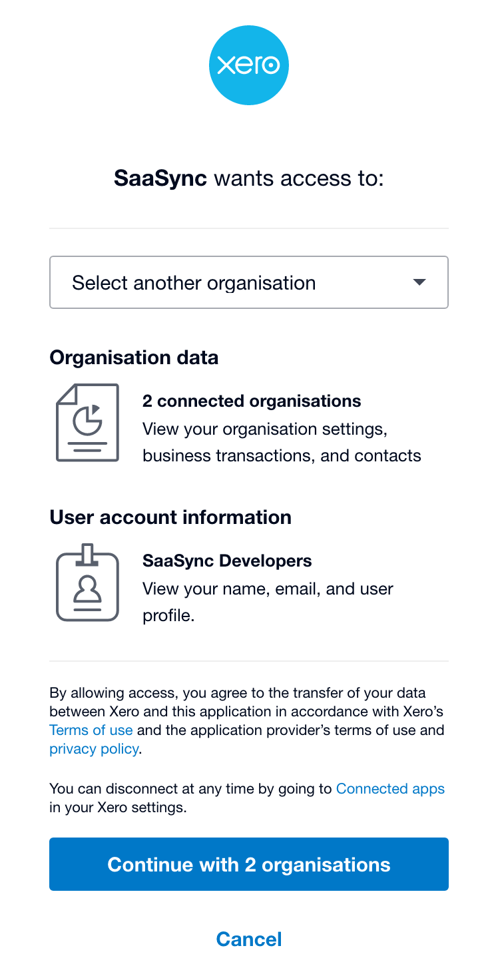Viewport: 498px width, 980px height.
Task: Open the Select another organisation dropdown
Action: [x=249, y=282]
